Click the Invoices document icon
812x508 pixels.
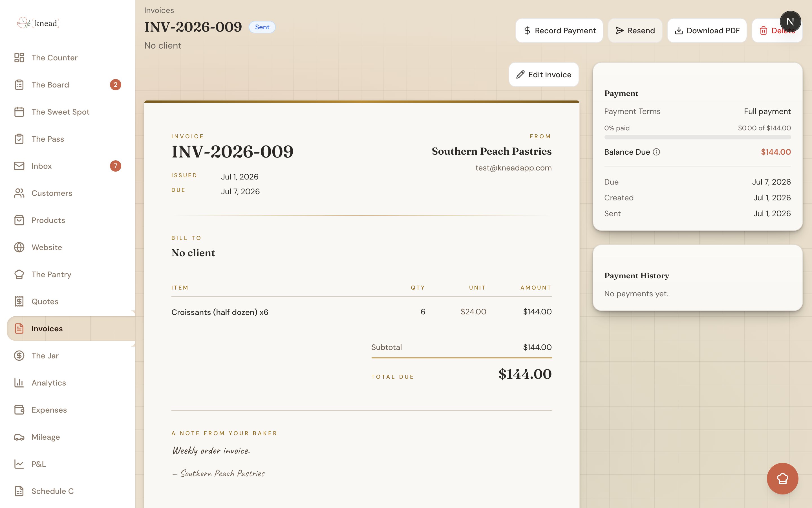click(x=19, y=329)
